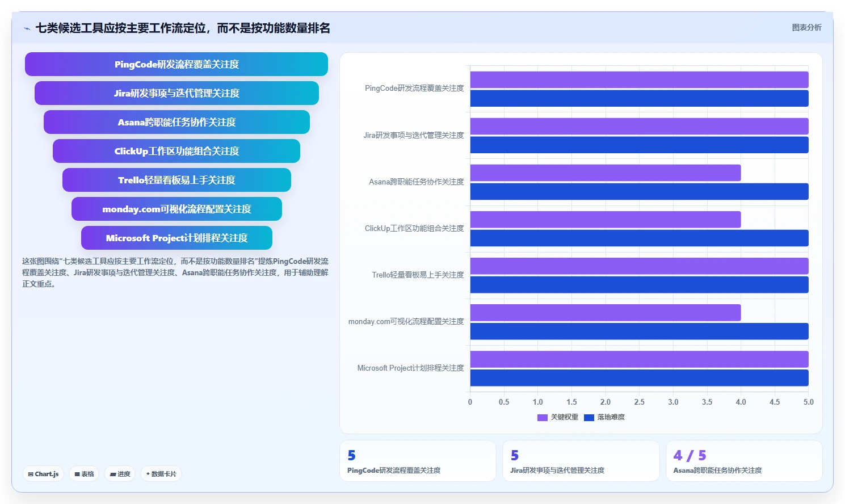
Task: Click the Chart.js tag chip
Action: click(43, 474)
